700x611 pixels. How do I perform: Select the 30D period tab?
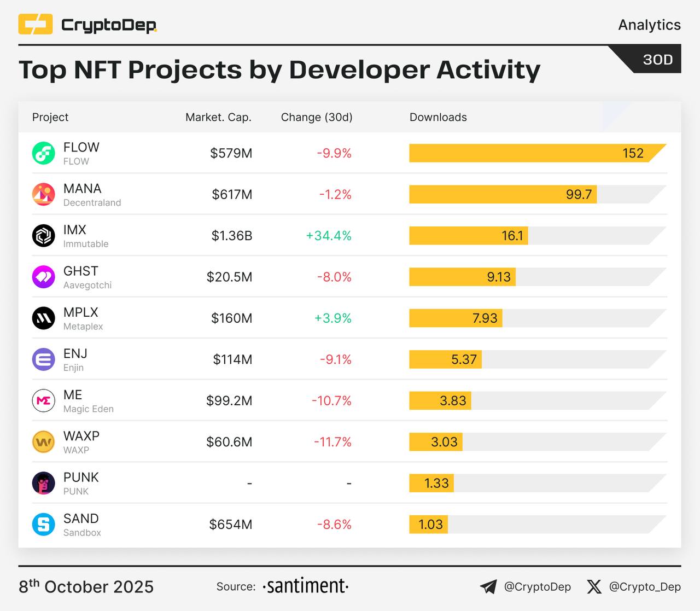click(657, 60)
